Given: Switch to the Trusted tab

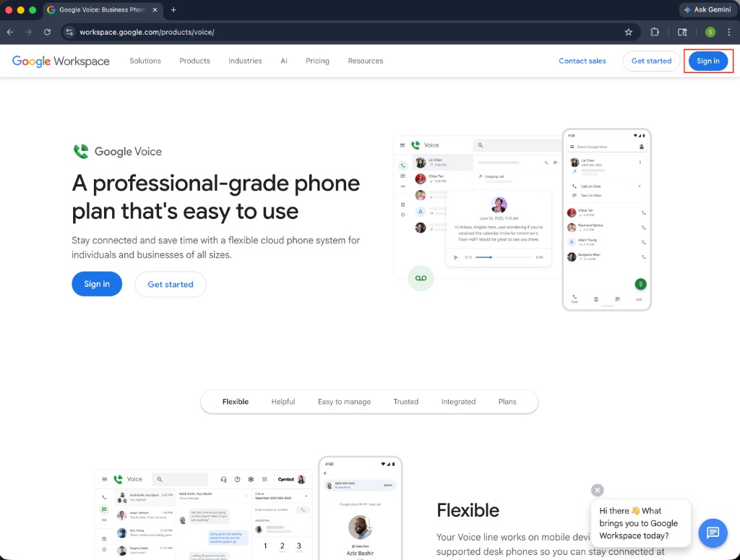Looking at the screenshot, I should pyautogui.click(x=405, y=401).
